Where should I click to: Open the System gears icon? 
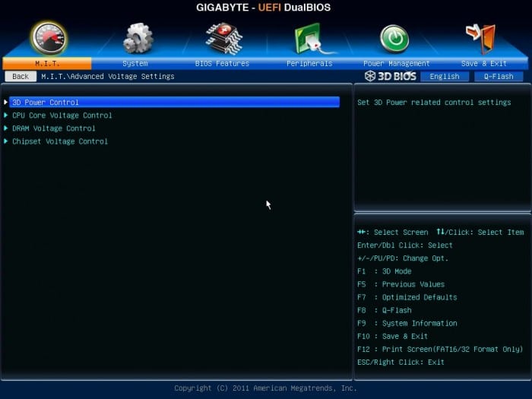(138, 38)
